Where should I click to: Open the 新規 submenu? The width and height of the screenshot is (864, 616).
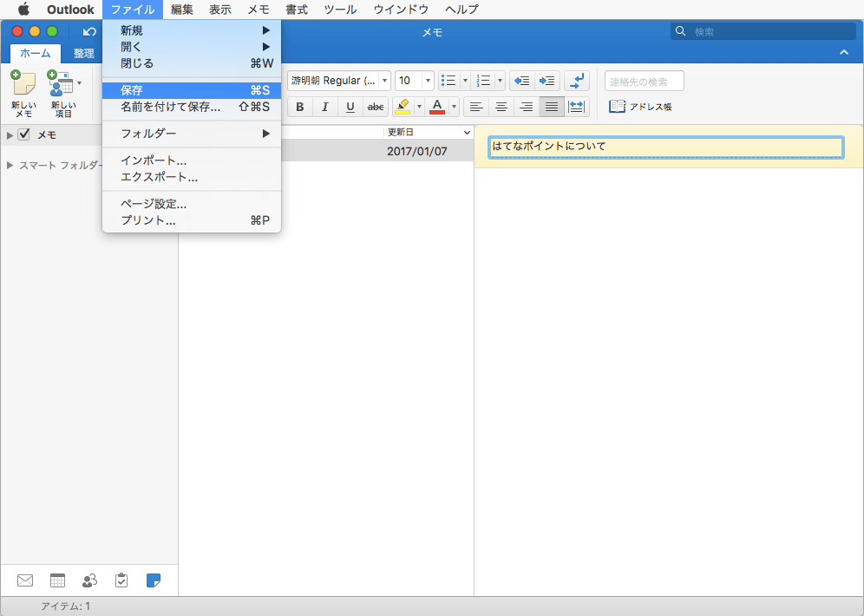click(192, 30)
